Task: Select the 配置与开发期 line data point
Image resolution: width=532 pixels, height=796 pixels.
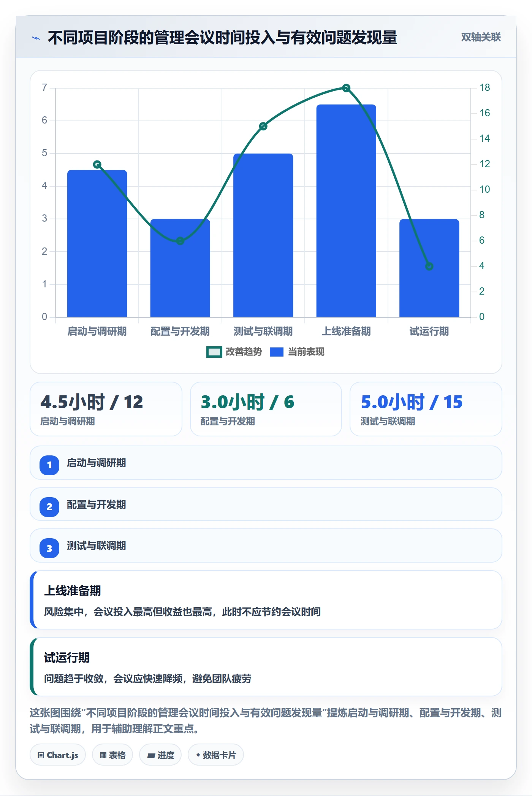Action: coord(180,241)
